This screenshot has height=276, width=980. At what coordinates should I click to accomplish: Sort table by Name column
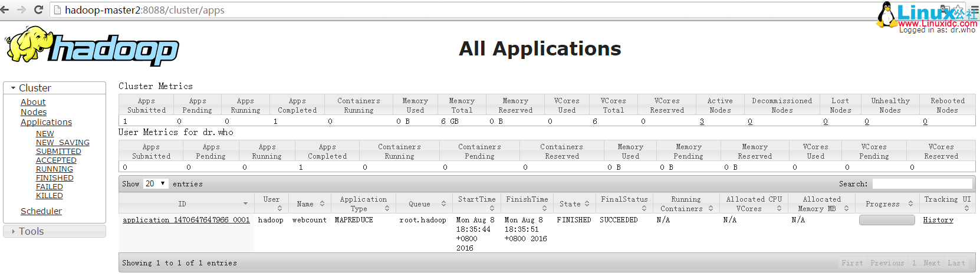point(309,203)
